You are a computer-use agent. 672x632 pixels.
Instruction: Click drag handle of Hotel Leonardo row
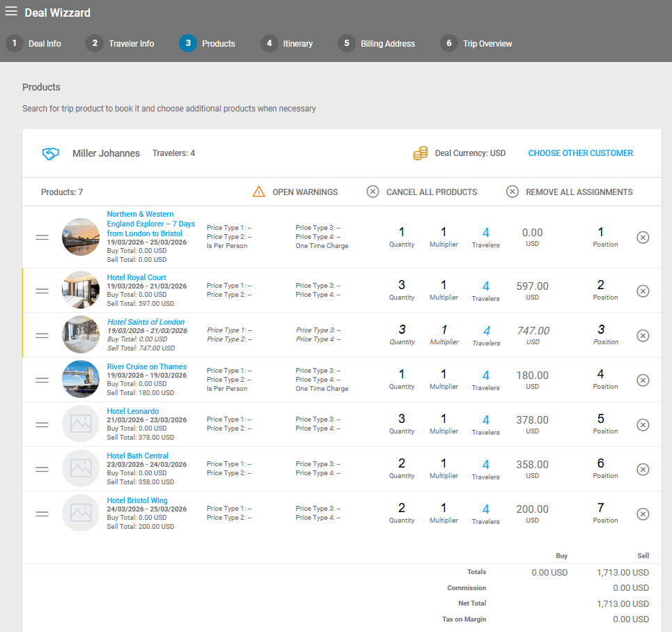tap(42, 424)
